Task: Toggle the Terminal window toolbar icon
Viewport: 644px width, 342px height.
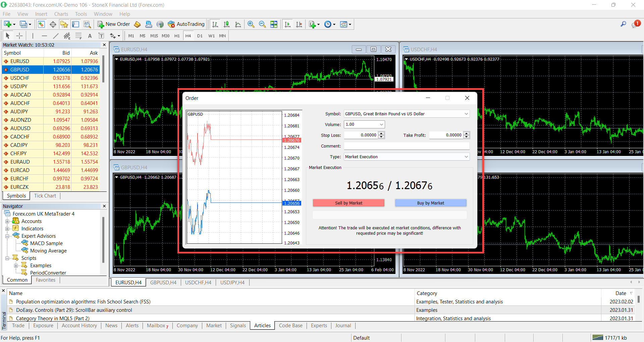Action: click(x=75, y=24)
